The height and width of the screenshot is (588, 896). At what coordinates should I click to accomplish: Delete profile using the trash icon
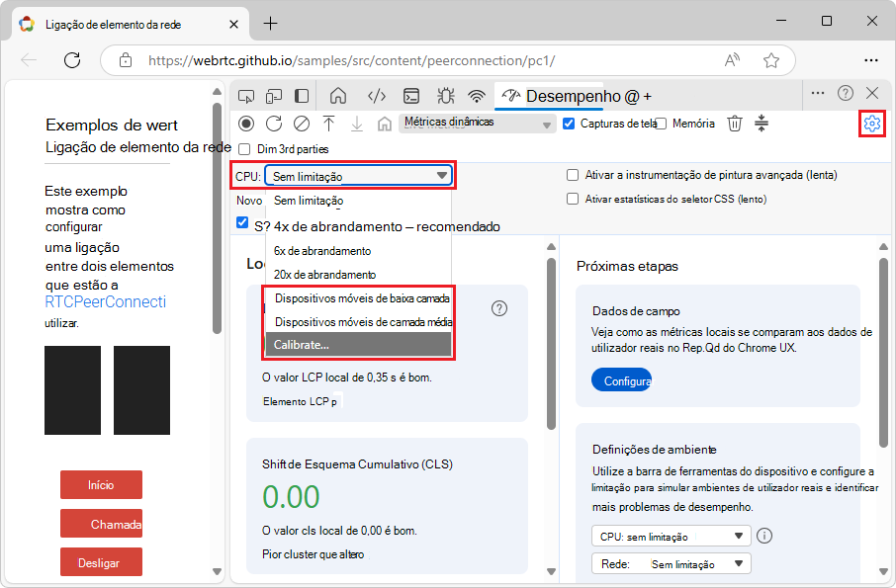[733, 124]
